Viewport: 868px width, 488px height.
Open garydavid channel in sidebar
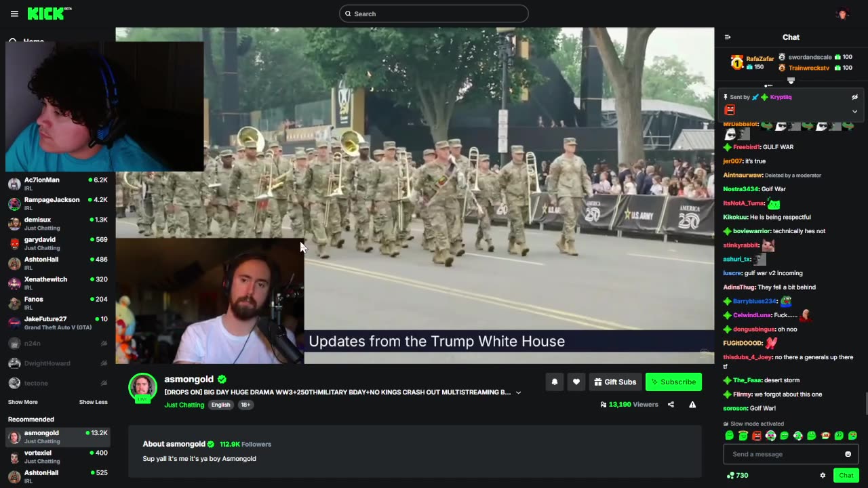(58, 243)
